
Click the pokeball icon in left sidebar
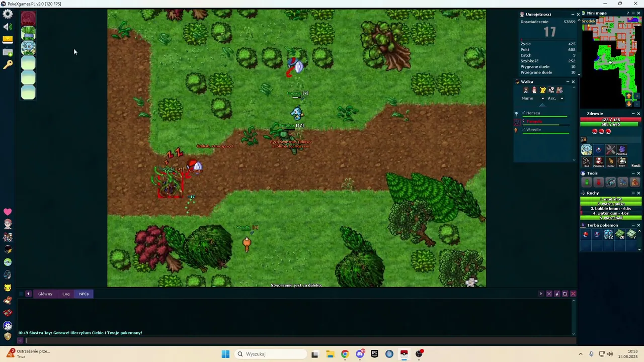8,262
